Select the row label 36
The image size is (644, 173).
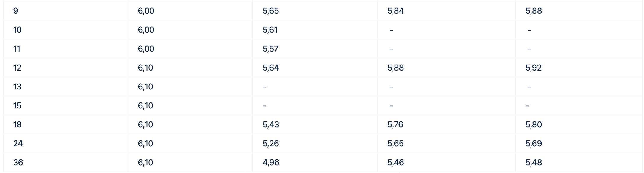pos(18,163)
